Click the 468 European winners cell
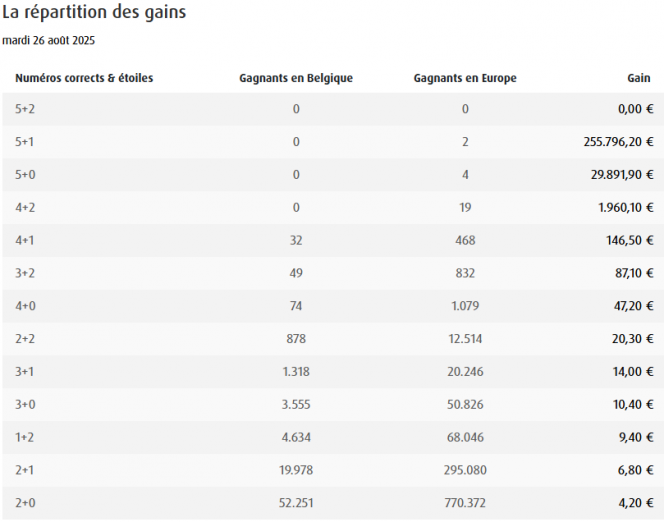 tap(465, 240)
